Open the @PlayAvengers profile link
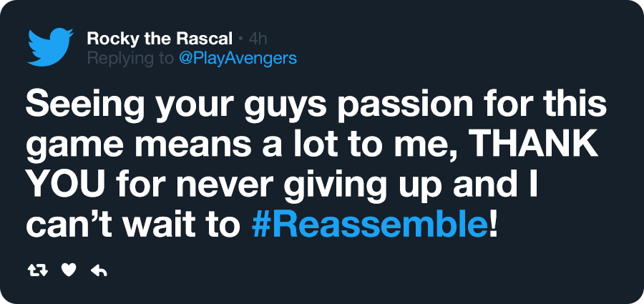 pos(238,59)
